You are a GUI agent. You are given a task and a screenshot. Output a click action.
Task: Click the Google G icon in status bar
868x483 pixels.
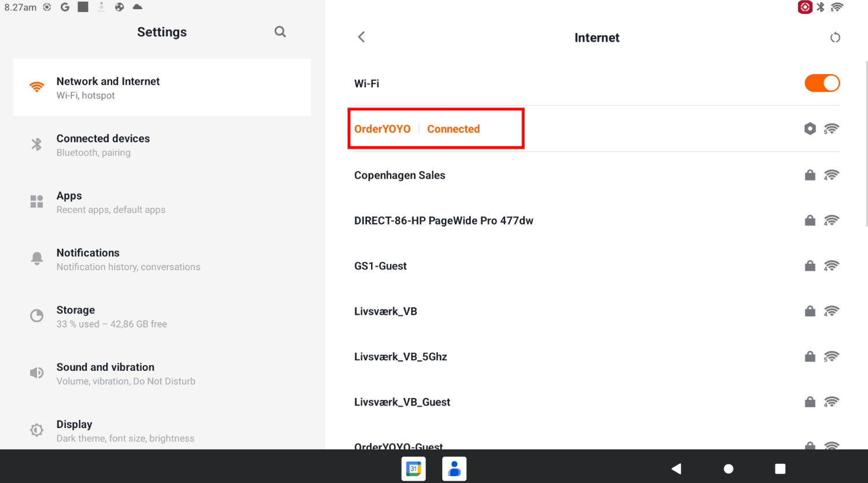[x=65, y=7]
